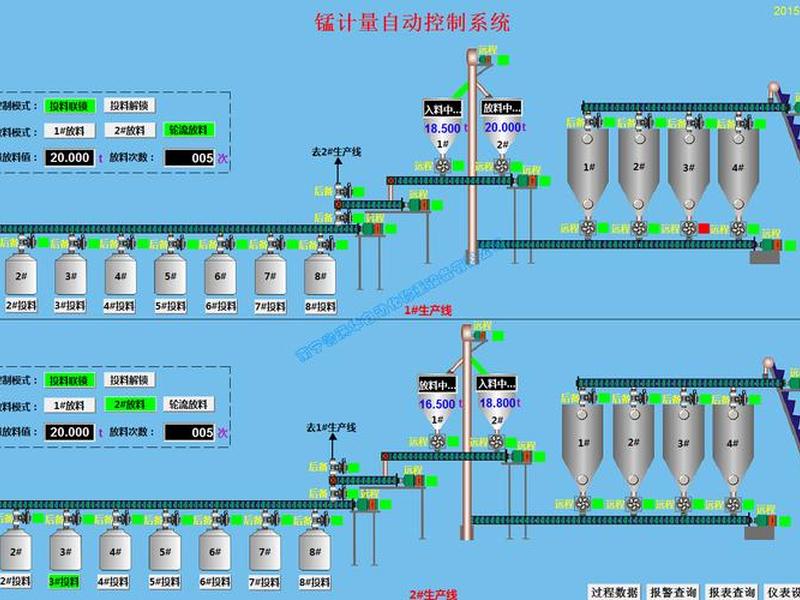Edit the 20.000 discharge value for 2#生产线
The image size is (800, 600).
click(x=70, y=433)
